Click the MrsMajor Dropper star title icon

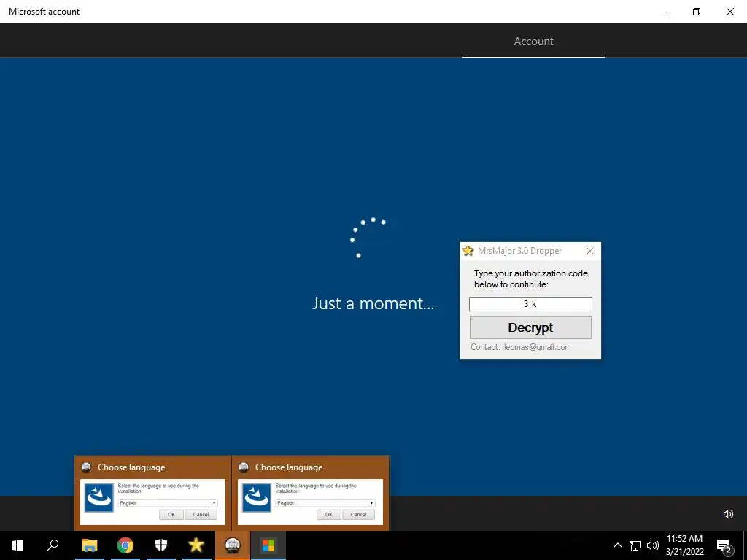click(x=468, y=251)
